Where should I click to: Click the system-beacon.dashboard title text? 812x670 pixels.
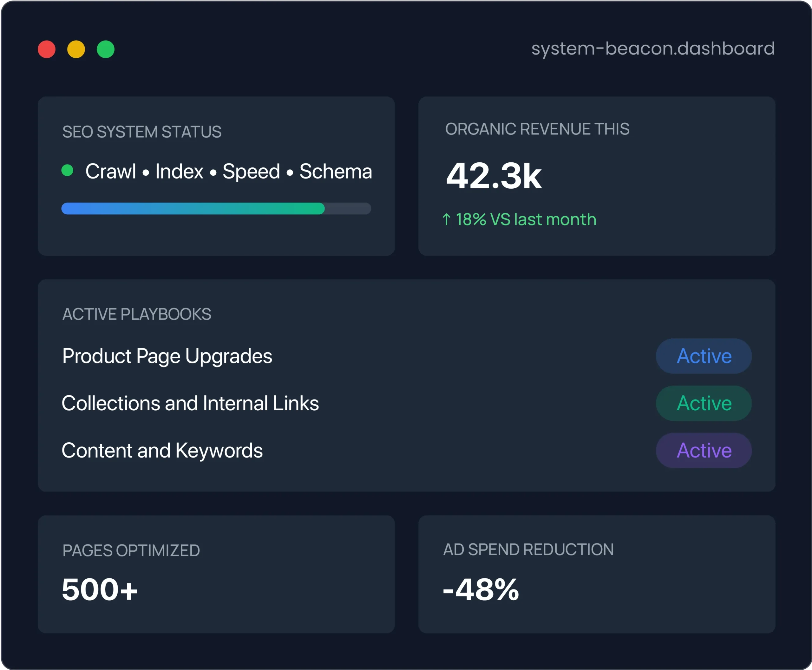click(653, 49)
